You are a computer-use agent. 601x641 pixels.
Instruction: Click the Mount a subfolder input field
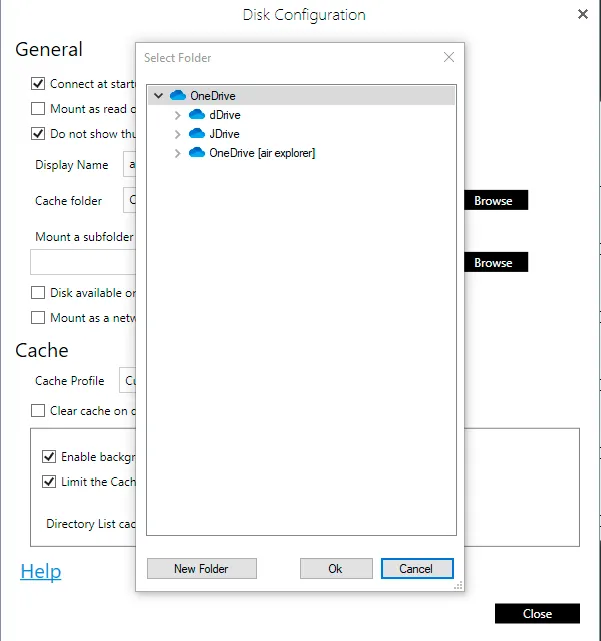point(83,262)
